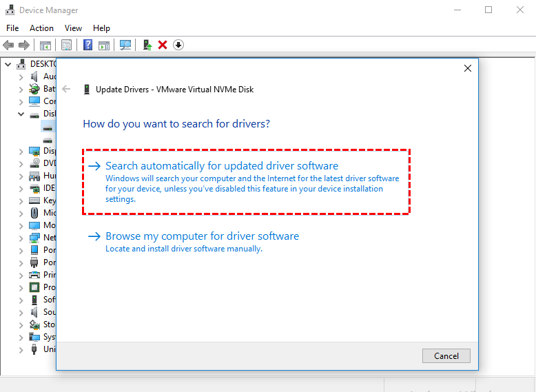536x392 pixels.
Task: Expand the Audio inputs tree node
Action: coord(21,76)
